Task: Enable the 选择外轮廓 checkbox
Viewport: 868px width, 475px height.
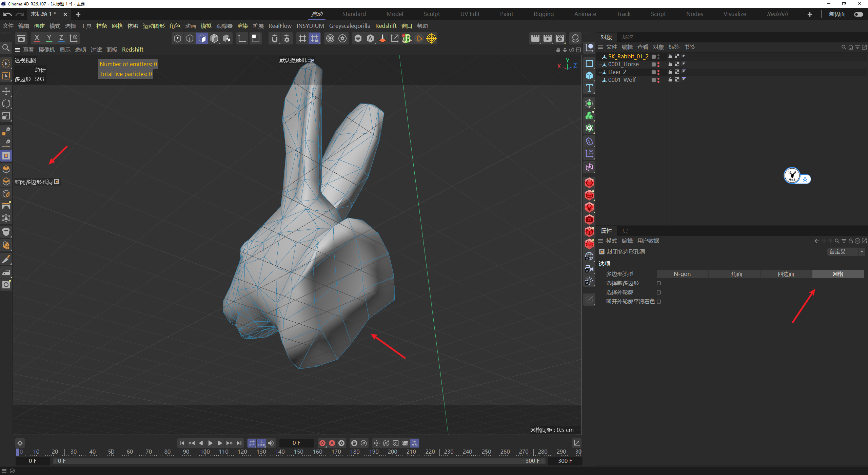Action: [659, 292]
